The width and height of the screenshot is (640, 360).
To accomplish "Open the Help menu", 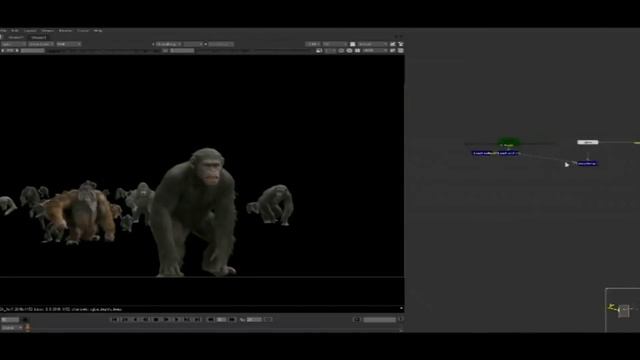I will [x=98, y=31].
